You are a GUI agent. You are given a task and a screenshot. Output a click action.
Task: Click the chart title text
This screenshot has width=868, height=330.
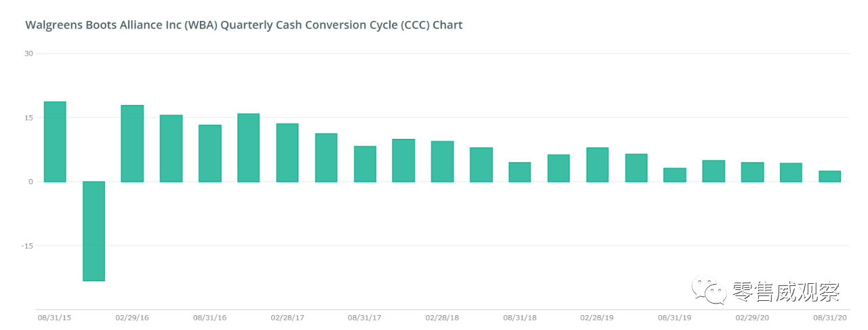[x=243, y=25]
